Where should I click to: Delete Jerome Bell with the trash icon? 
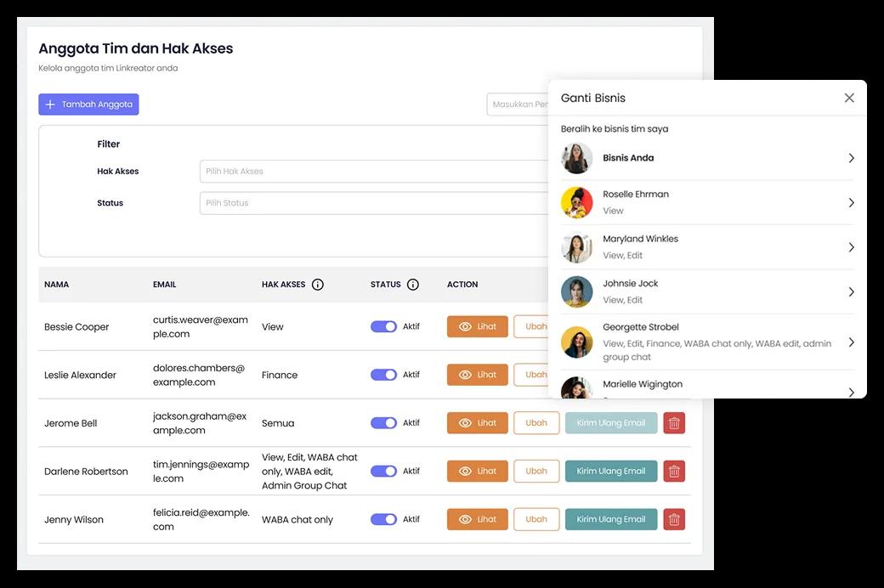674,423
